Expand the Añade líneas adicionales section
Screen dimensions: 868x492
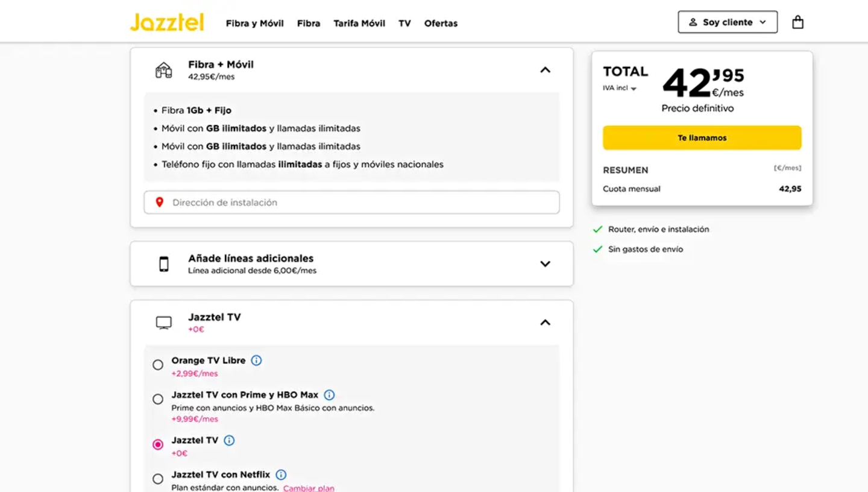click(x=545, y=264)
